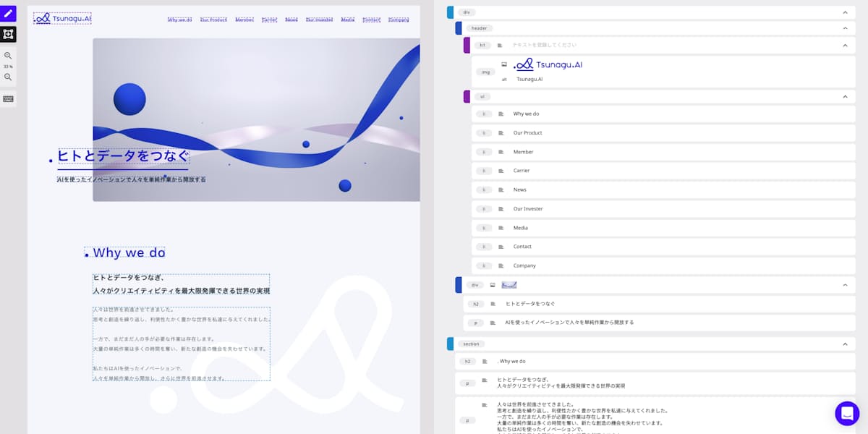Click the image icon in the hero div row
Screen dimensions: 868x434
click(x=493, y=285)
